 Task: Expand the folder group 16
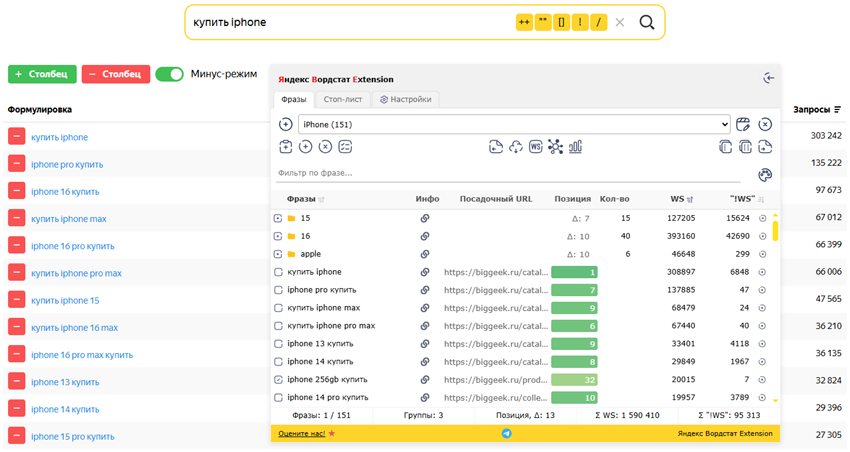(278, 236)
